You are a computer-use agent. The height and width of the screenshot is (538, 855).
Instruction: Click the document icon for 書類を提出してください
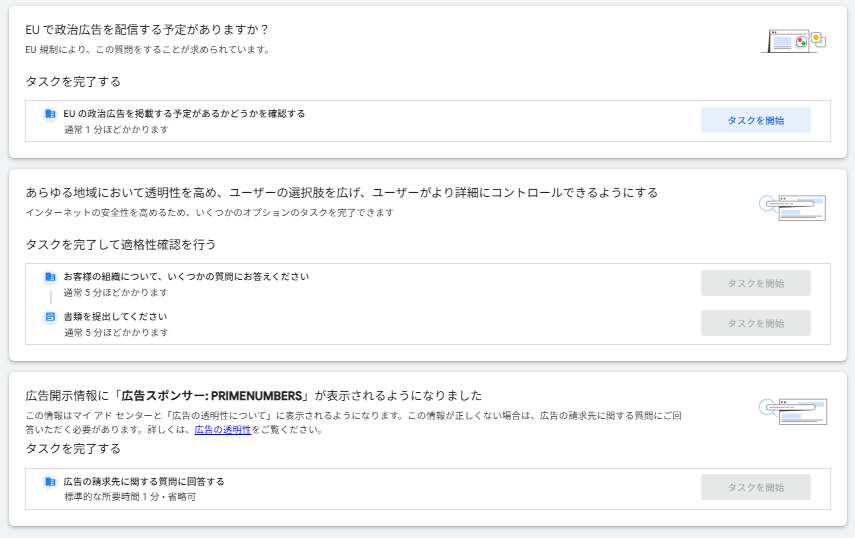(50, 317)
